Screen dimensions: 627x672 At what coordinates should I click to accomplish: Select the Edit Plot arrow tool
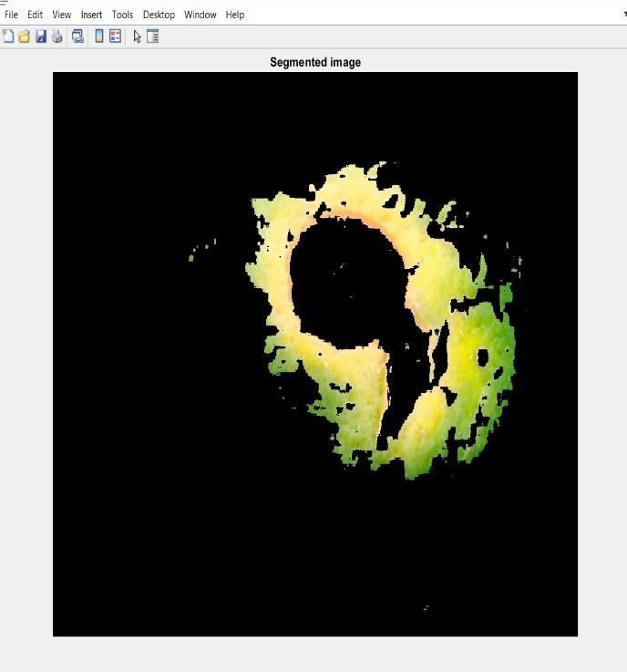[x=137, y=36]
